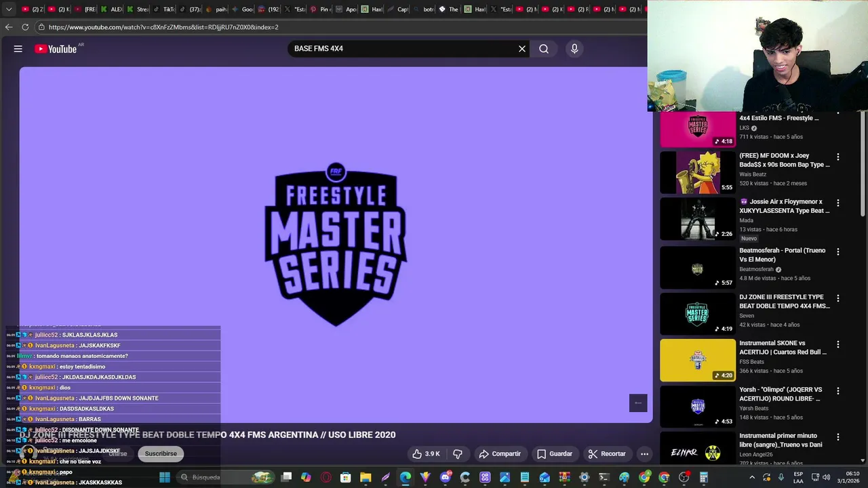
Task: Show hidden system tray icons chevron
Action: (752, 477)
